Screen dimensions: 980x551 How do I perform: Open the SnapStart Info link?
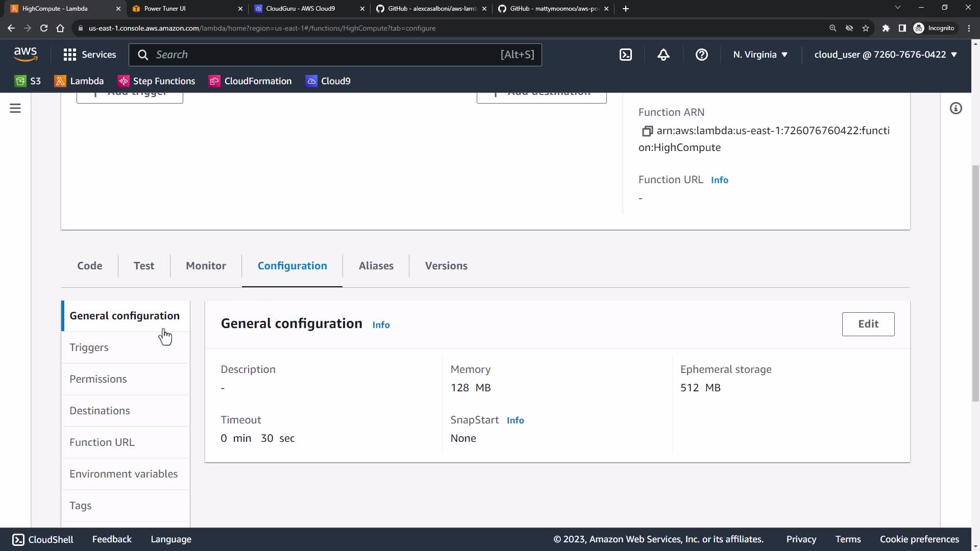[x=515, y=420]
